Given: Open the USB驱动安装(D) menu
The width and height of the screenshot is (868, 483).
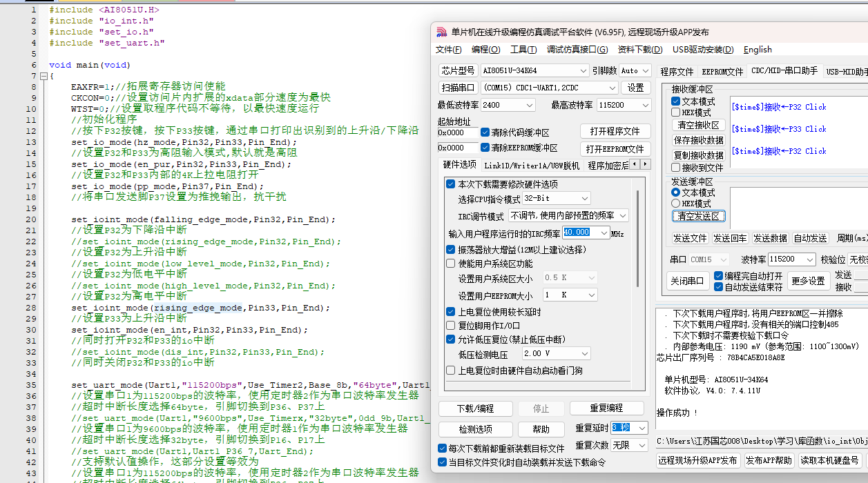Looking at the screenshot, I should pos(703,50).
